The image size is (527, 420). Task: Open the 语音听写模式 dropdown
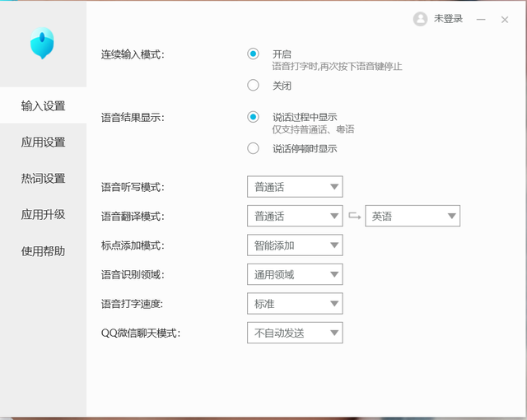click(x=295, y=186)
